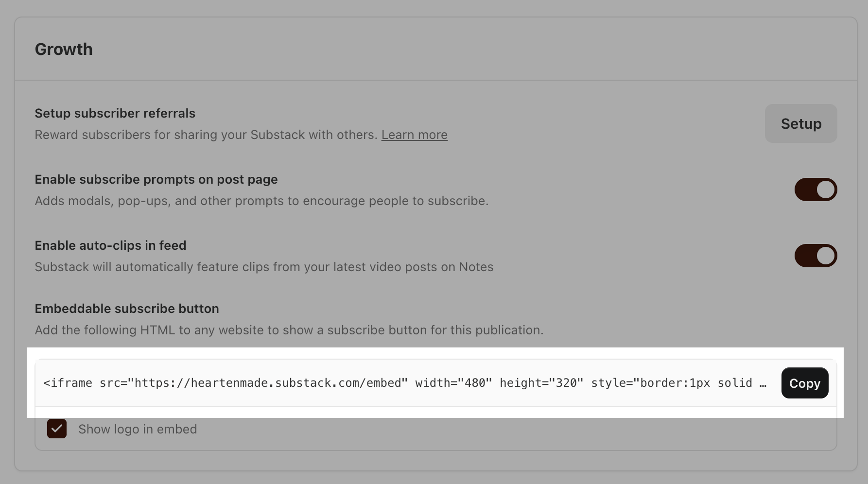Click the 'Substack will automatically feature clips' description
This screenshot has height=484, width=868.
264,267
